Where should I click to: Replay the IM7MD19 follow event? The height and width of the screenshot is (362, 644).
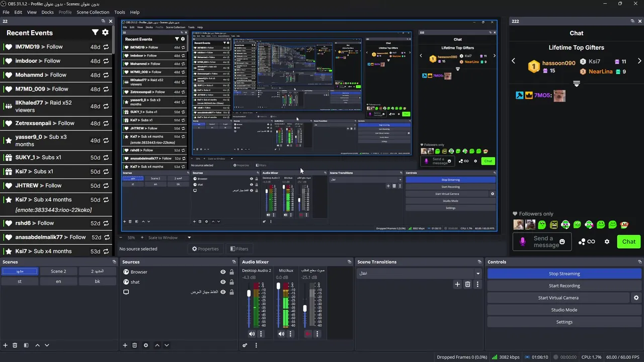tap(106, 47)
